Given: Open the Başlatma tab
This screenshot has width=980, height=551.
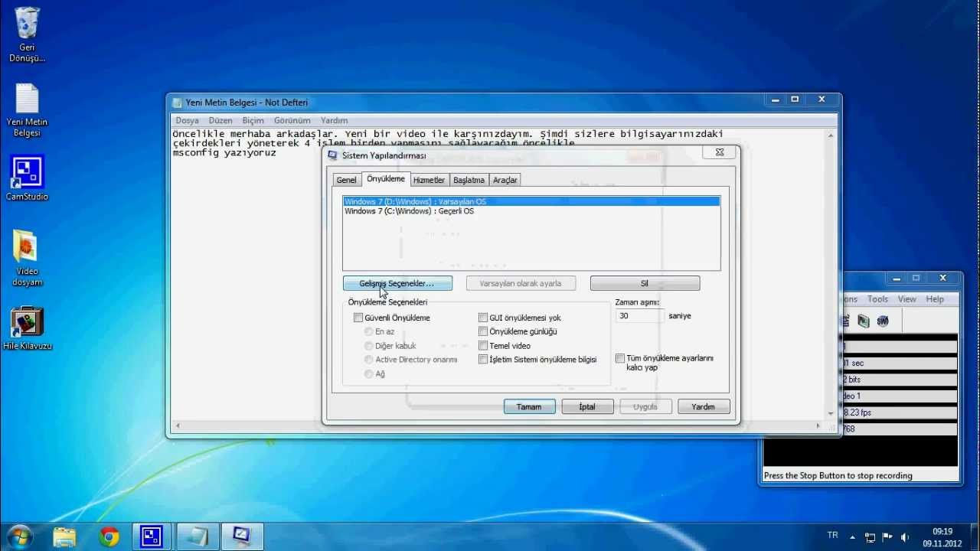Looking at the screenshot, I should click(x=469, y=180).
